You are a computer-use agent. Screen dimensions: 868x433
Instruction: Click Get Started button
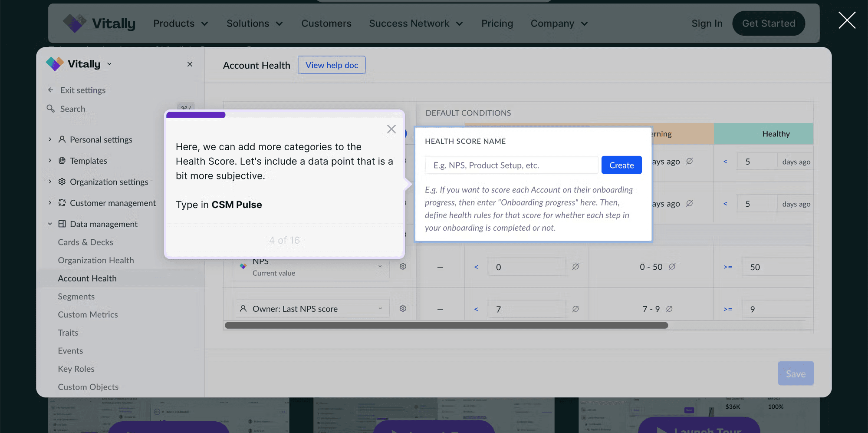click(769, 23)
